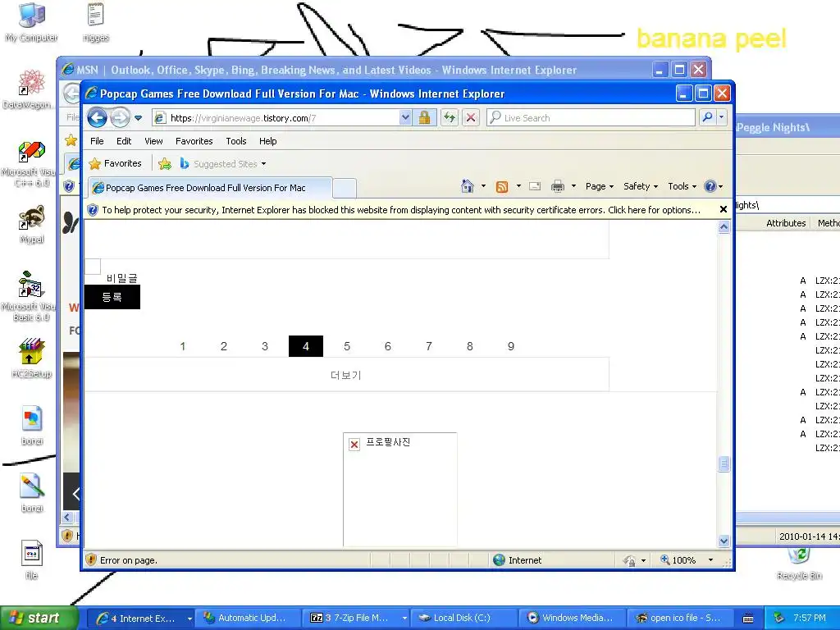
Task: Check the 비밀글 secret post checkbox
Action: point(93,267)
